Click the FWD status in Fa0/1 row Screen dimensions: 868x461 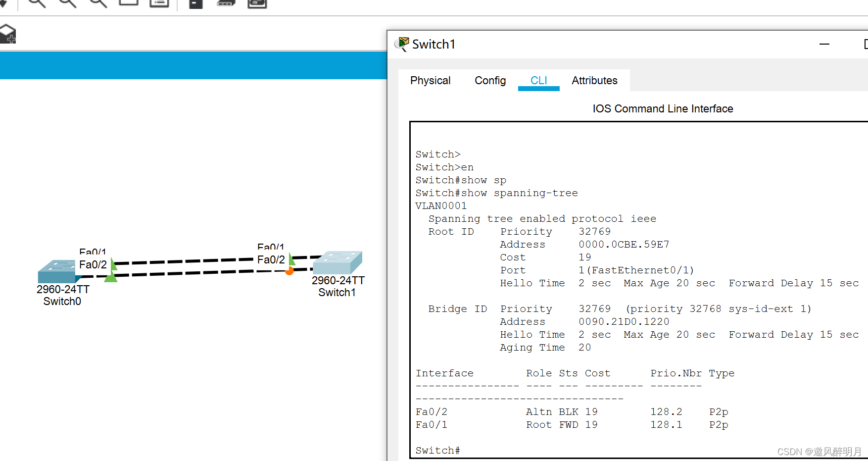tap(569, 425)
